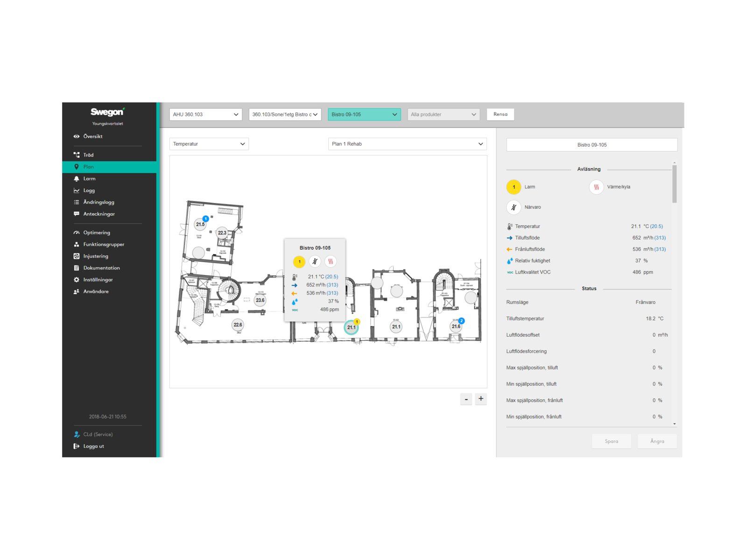Click Logga ut link
The height and width of the screenshot is (560, 747).
[93, 446]
